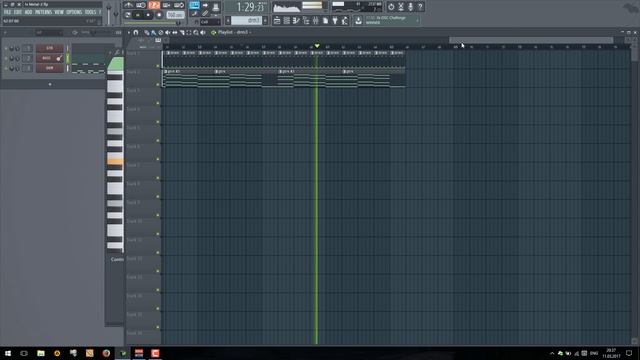Show the playlist via toolbar icon
This screenshot has height=360, width=640.
coord(277,20)
